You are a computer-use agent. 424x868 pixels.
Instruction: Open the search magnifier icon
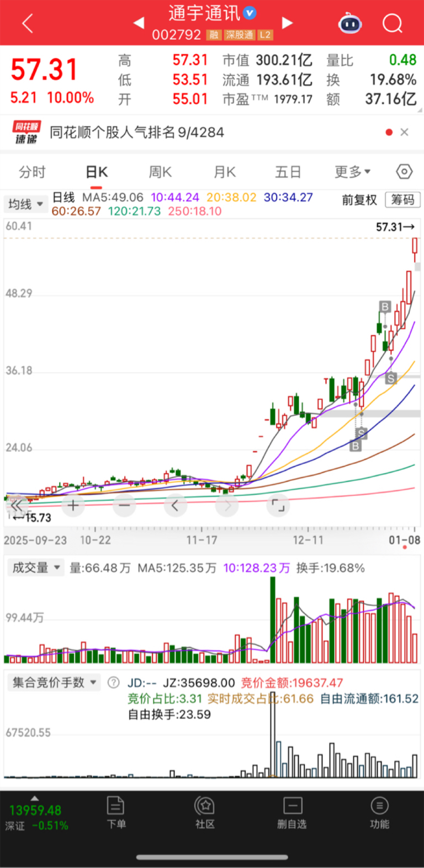point(393,24)
